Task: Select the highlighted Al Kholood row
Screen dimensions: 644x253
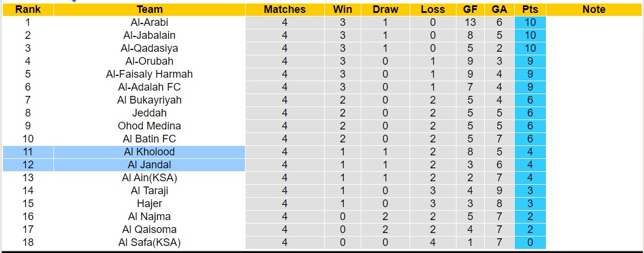Action: point(149,152)
